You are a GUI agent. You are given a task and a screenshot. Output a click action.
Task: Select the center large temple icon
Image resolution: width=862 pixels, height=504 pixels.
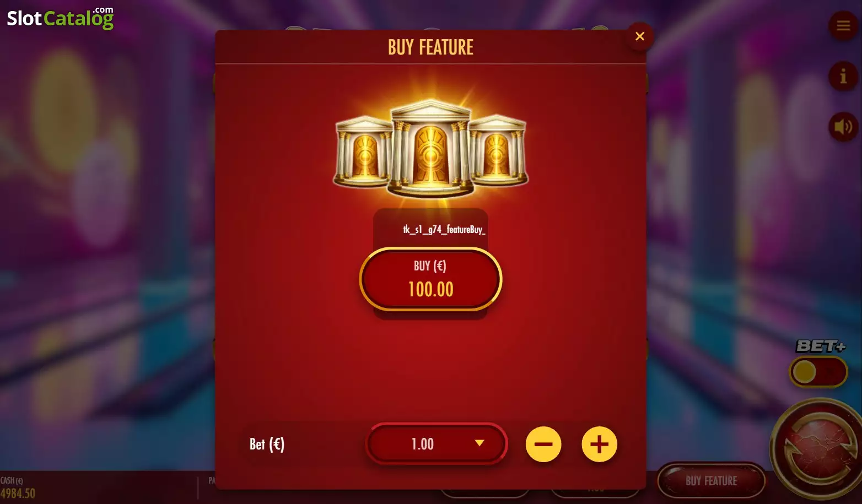click(x=430, y=149)
